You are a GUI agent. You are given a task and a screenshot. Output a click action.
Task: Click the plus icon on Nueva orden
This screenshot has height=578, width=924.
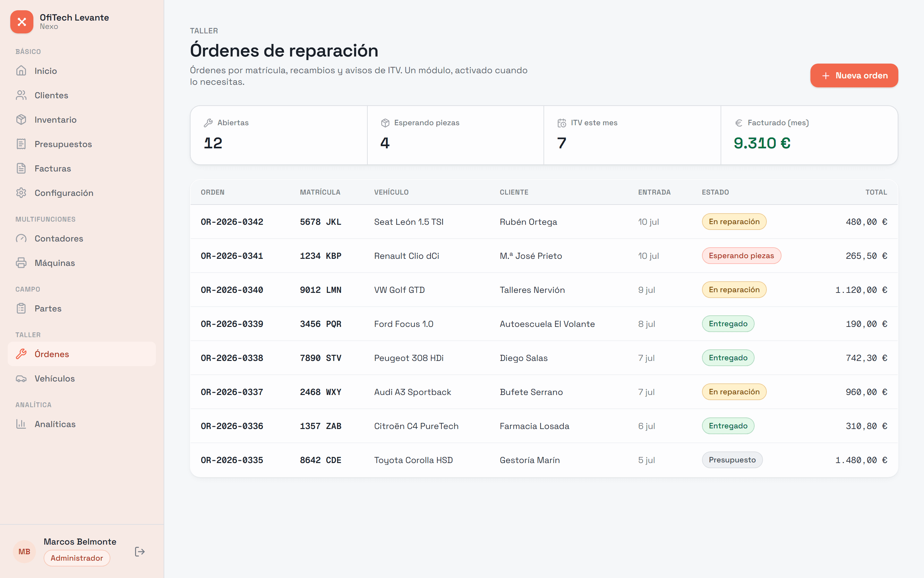point(826,76)
